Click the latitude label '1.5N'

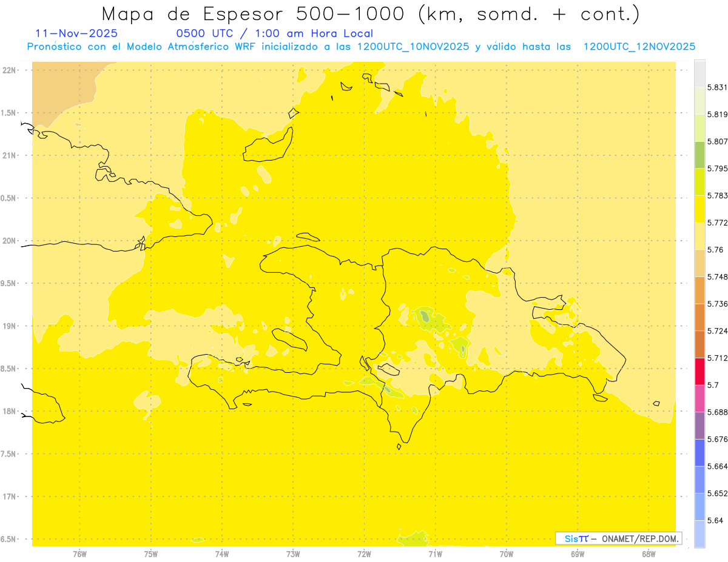tap(9, 113)
